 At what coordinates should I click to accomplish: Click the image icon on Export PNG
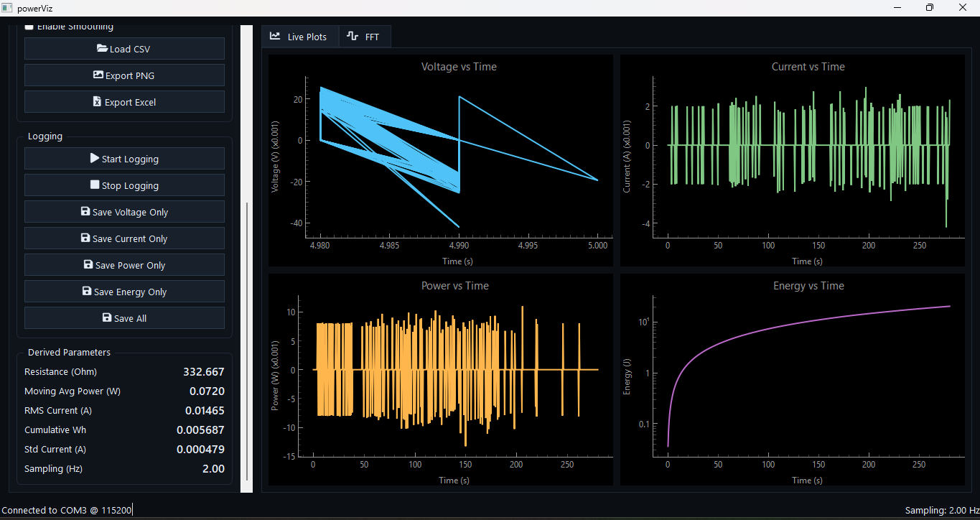98,75
